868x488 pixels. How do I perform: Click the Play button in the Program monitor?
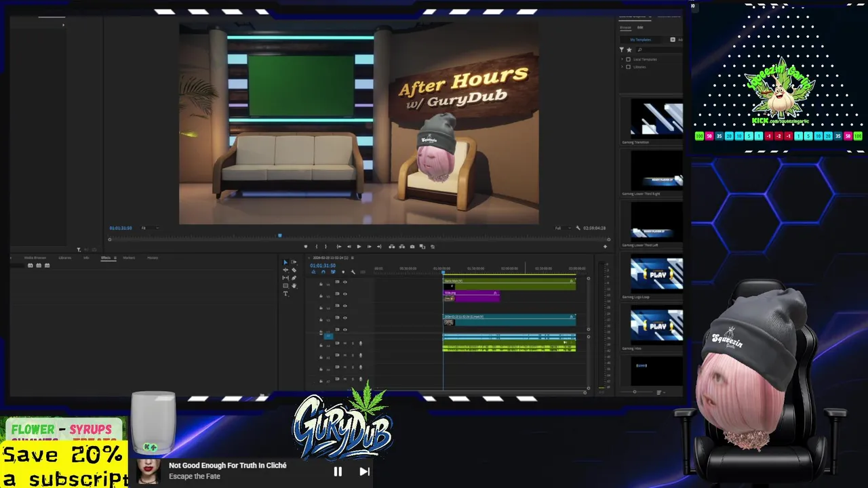pyautogui.click(x=359, y=247)
